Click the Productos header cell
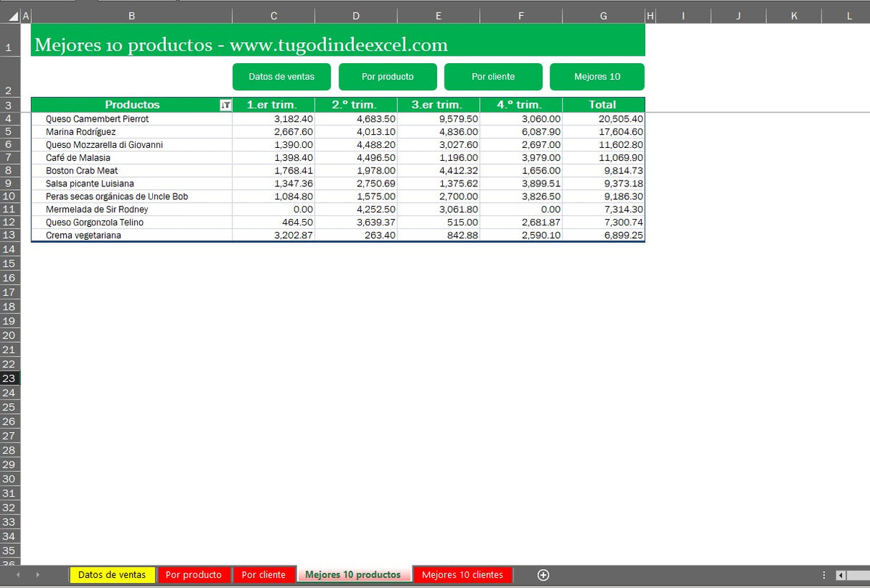The width and height of the screenshot is (870, 588). (x=131, y=104)
